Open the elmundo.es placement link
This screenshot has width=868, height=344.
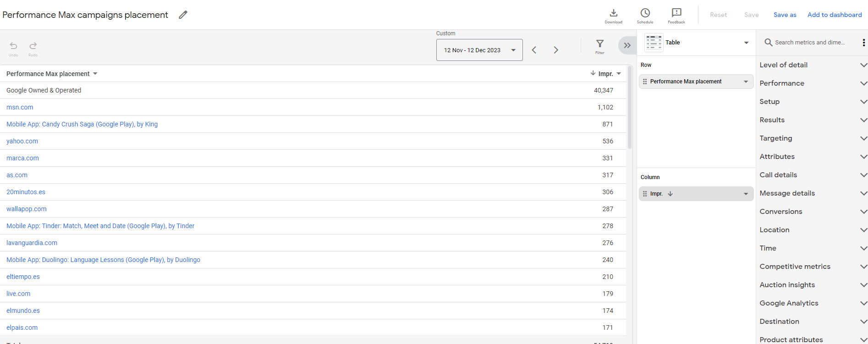(23, 311)
